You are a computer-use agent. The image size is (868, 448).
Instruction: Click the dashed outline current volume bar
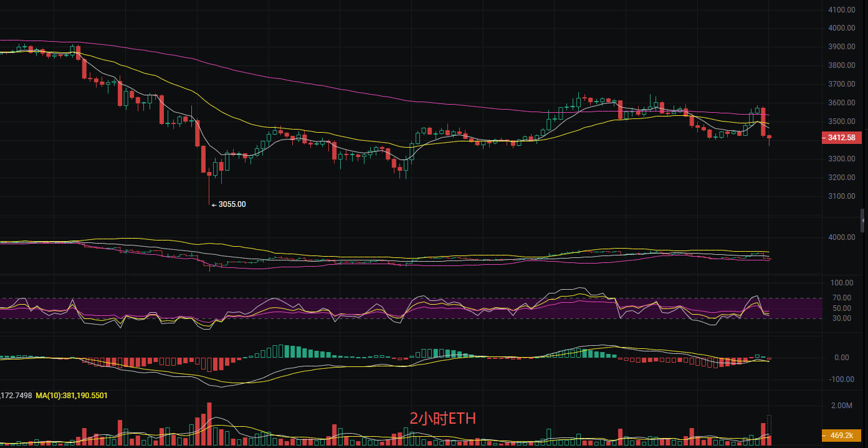[769, 425]
